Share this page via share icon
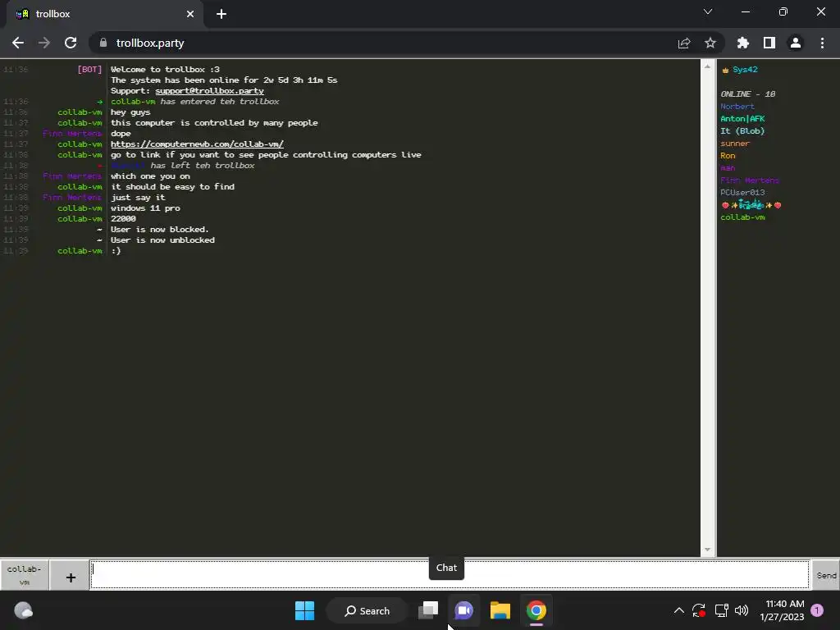Screen dimensions: 840x630 (x=684, y=43)
